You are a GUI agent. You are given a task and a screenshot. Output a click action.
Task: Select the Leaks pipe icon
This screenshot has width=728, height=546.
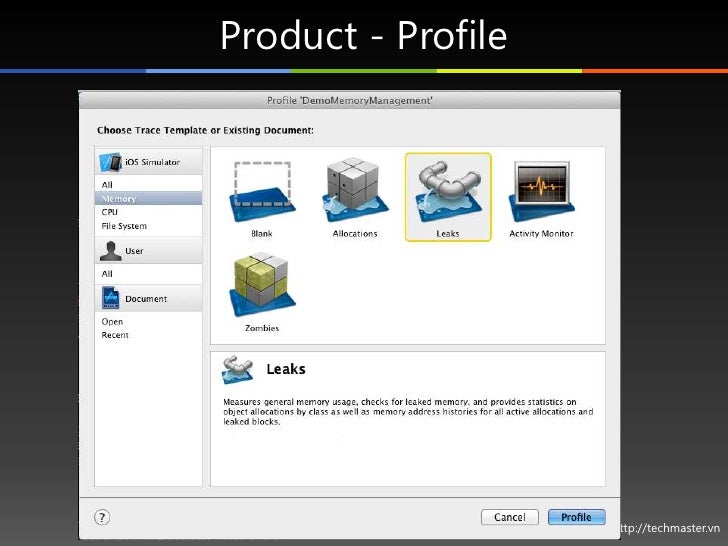tap(448, 191)
